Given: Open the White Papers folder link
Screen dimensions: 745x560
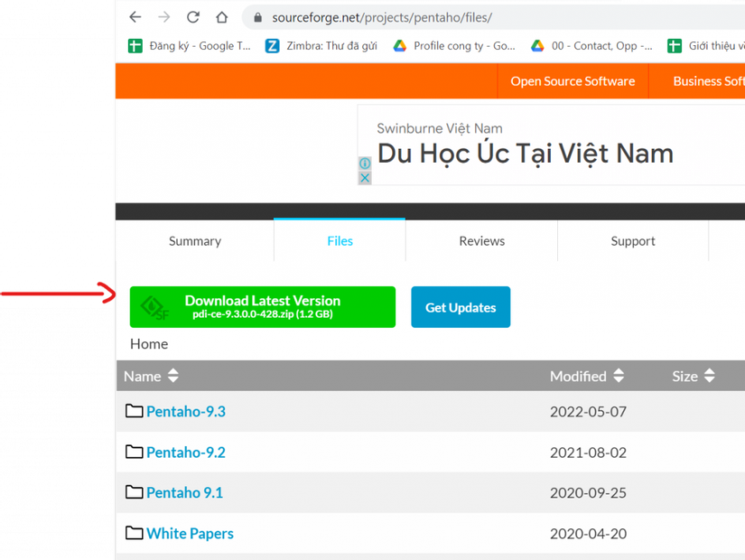Looking at the screenshot, I should (x=190, y=534).
